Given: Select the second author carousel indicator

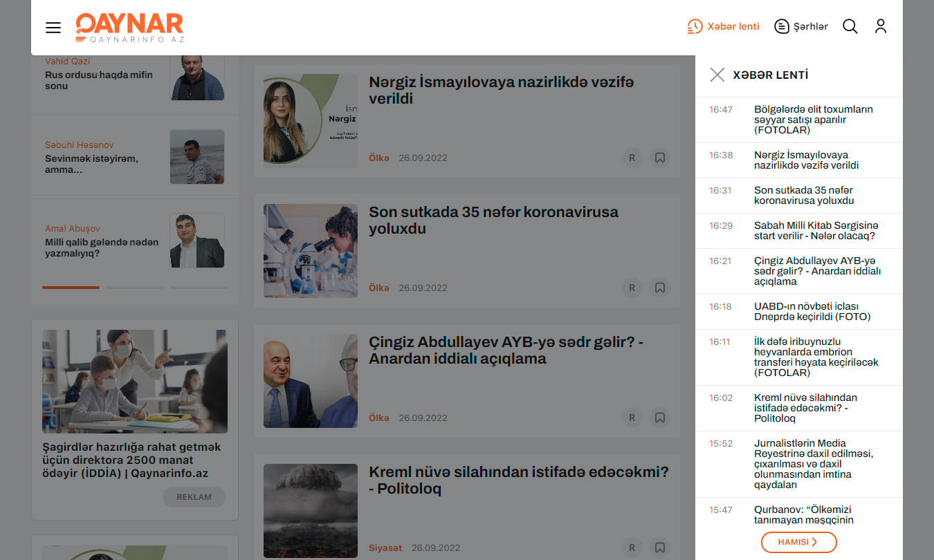Looking at the screenshot, I should (135, 287).
